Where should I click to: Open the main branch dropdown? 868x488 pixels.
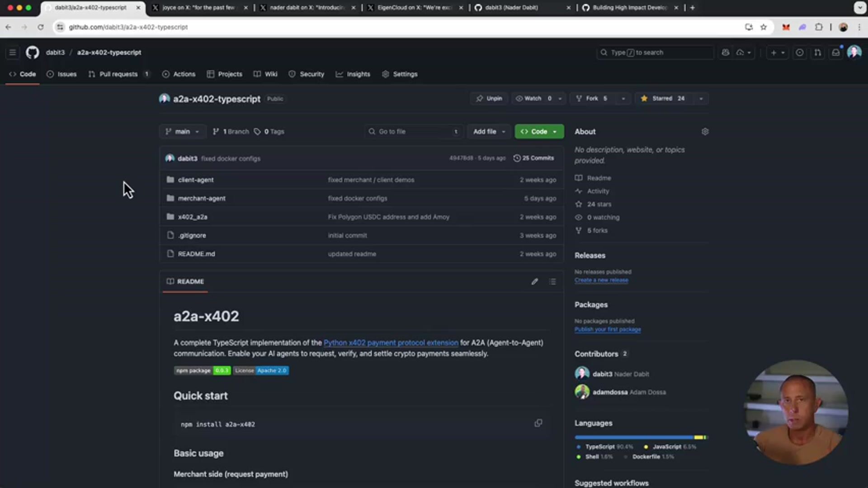coord(182,131)
